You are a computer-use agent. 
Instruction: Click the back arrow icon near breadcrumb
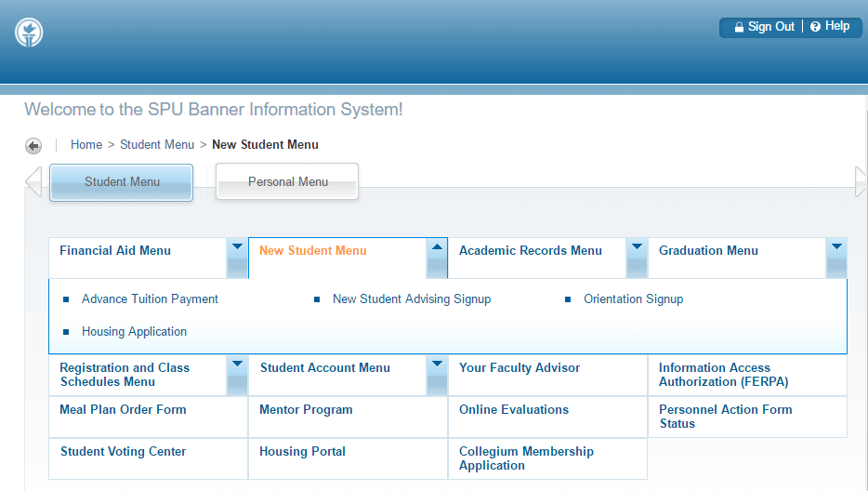point(33,146)
